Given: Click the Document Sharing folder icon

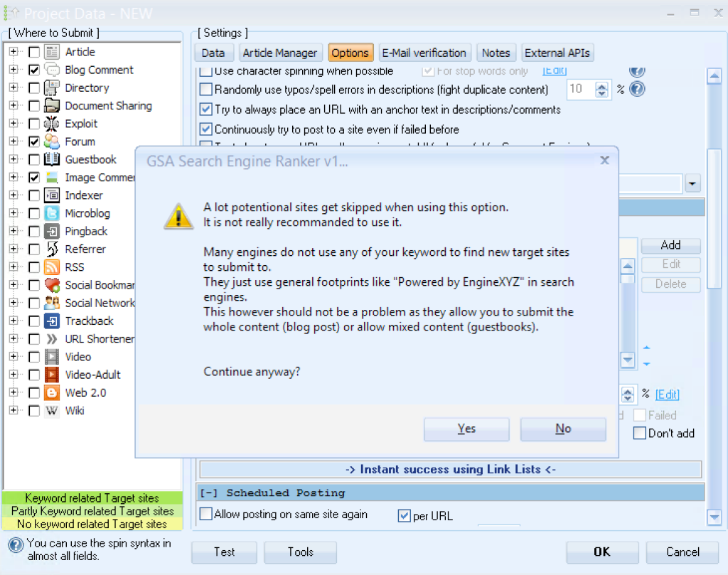Looking at the screenshot, I should tap(51, 106).
